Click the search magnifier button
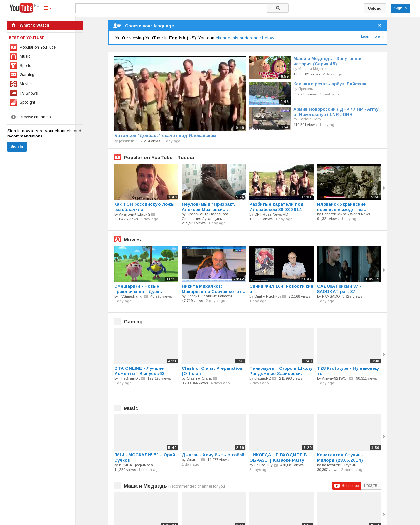This screenshot has height=525, width=420. 278,8
